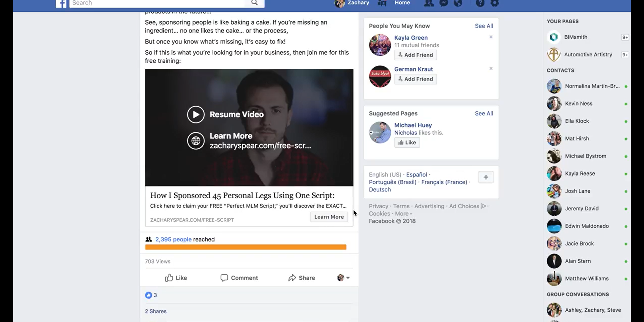Switch language to Português (Brasil)
Image resolution: width=644 pixels, height=322 pixels.
[x=392, y=182]
